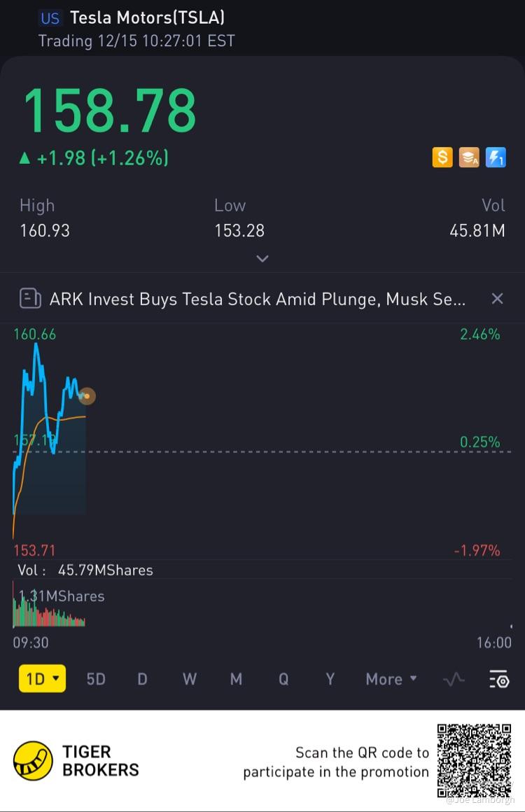
Task: Select the yearly Y chart tab
Action: tap(330, 679)
